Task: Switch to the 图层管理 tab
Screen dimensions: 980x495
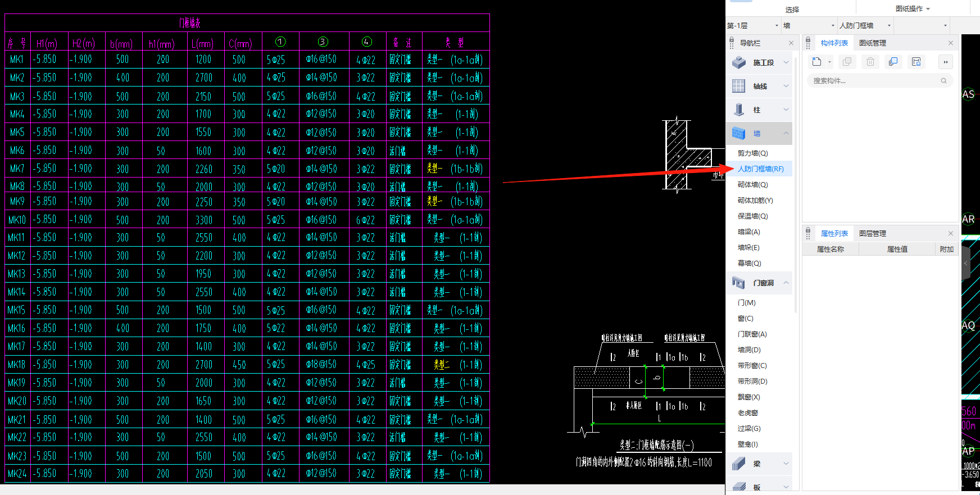Action: 873,233
